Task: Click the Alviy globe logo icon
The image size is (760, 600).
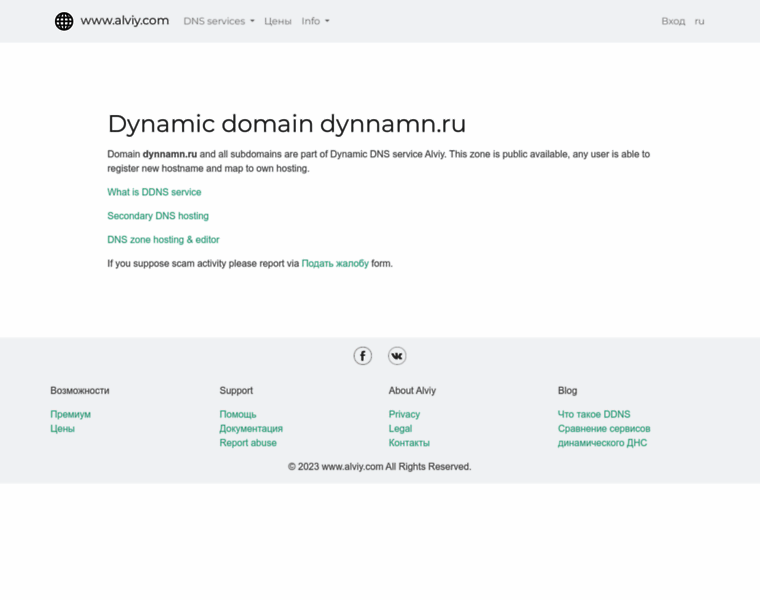Action: coord(64,21)
